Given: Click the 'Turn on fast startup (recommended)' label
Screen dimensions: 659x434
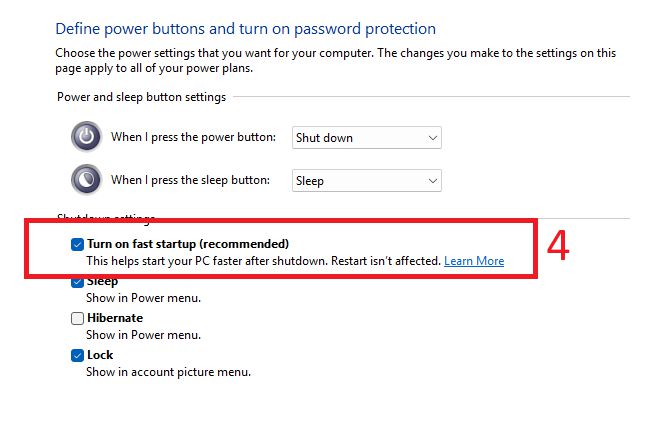Looking at the screenshot, I should coord(187,244).
